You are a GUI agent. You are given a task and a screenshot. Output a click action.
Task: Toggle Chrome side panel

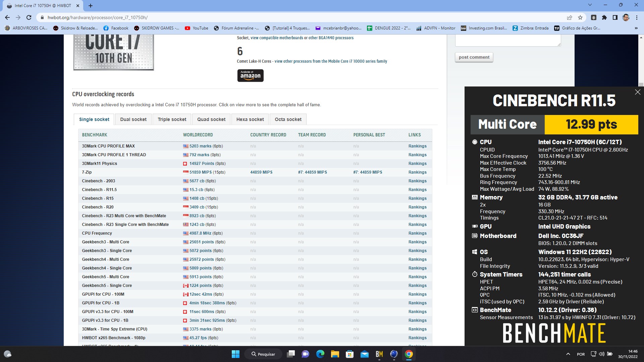click(x=615, y=17)
